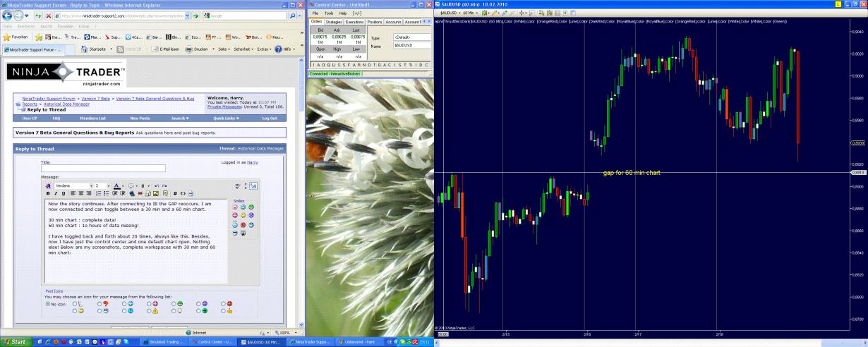Open the Hilfe help icon
868x347 pixels.
point(278,49)
